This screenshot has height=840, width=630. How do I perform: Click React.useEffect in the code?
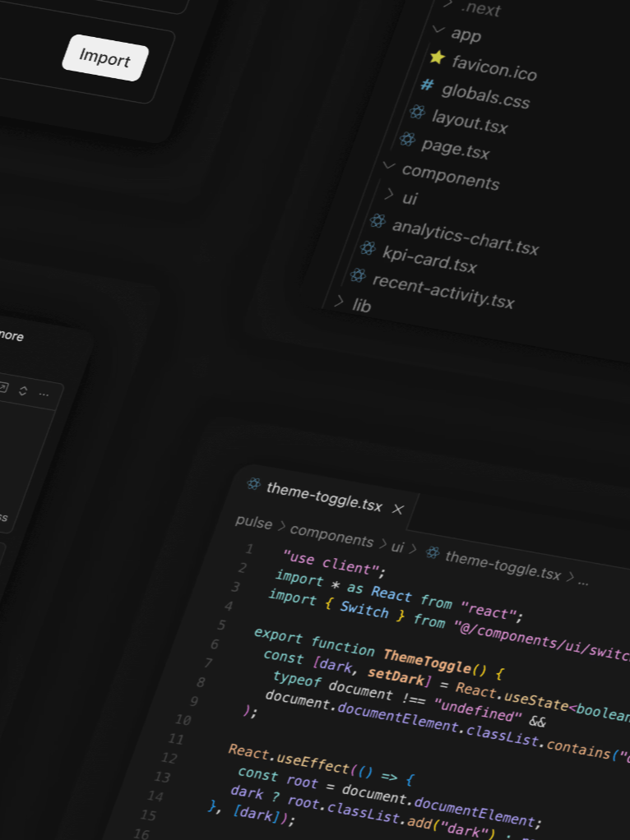(x=289, y=759)
